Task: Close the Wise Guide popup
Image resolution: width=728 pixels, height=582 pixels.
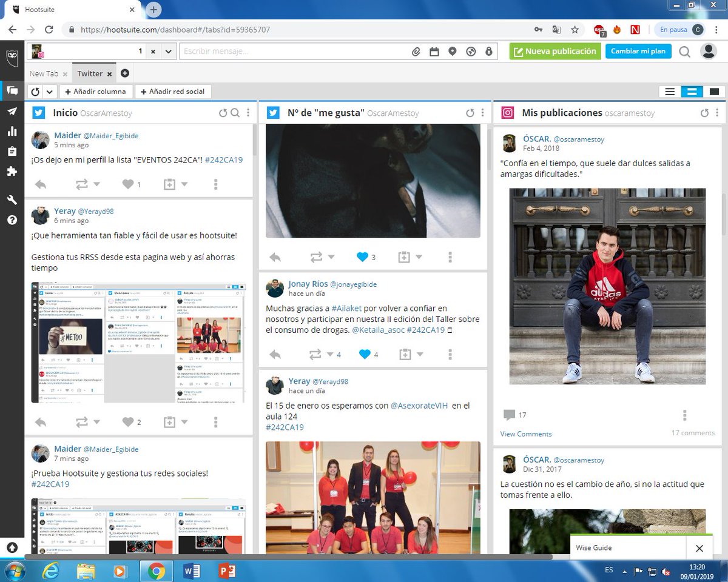Action: 699,548
